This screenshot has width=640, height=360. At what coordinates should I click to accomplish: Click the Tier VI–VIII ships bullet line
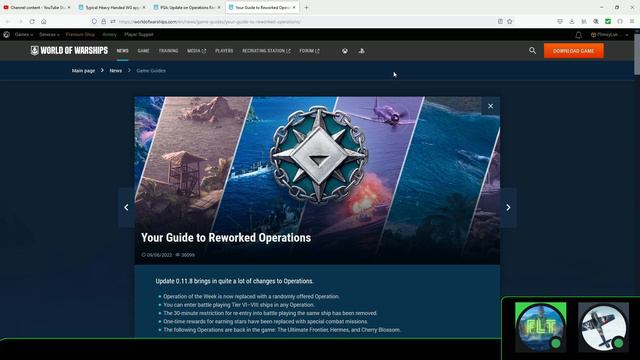(239, 305)
